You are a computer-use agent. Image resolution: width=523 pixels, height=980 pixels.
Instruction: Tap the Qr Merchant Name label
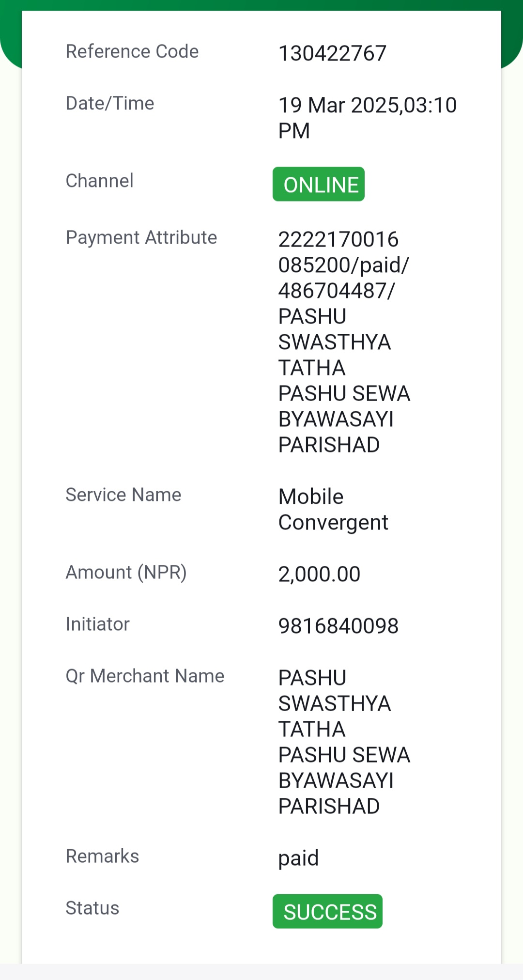145,676
